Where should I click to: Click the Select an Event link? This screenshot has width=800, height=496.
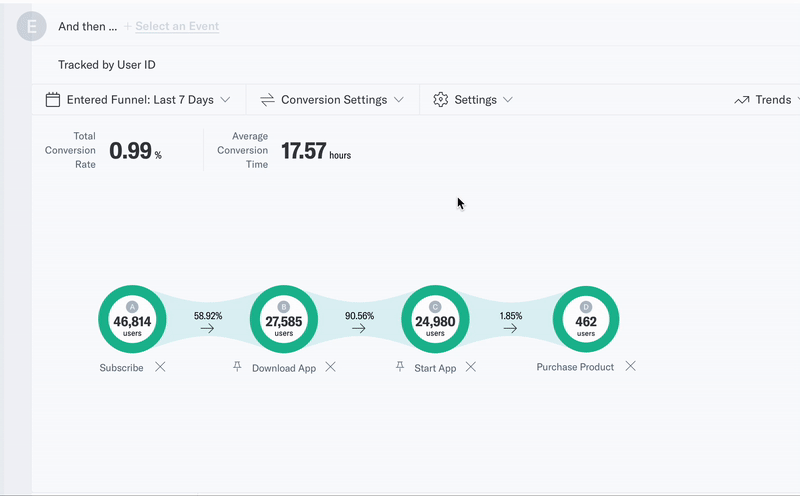(x=177, y=26)
